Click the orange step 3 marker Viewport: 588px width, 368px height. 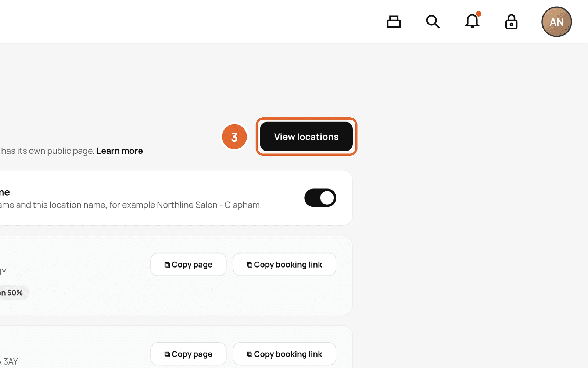coord(234,137)
